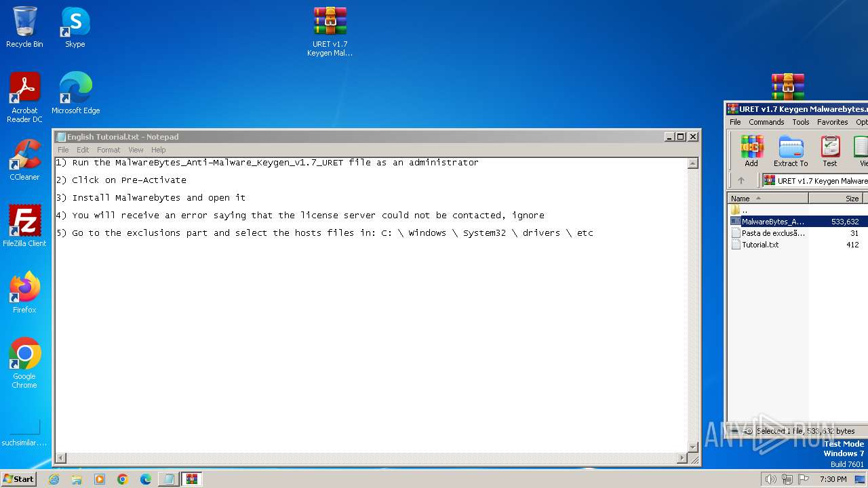The width and height of the screenshot is (868, 488).
Task: Click Notepad line starting 'Run the MalwareBytes'
Action: pos(267,163)
